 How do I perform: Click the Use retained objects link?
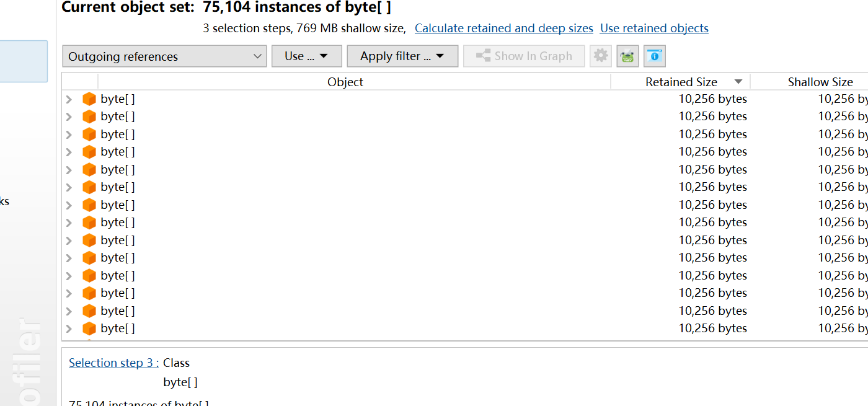point(654,29)
